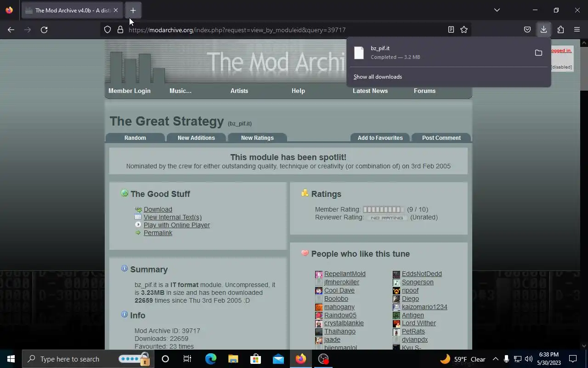Toggle reader view icon in address bar

[x=451, y=30]
